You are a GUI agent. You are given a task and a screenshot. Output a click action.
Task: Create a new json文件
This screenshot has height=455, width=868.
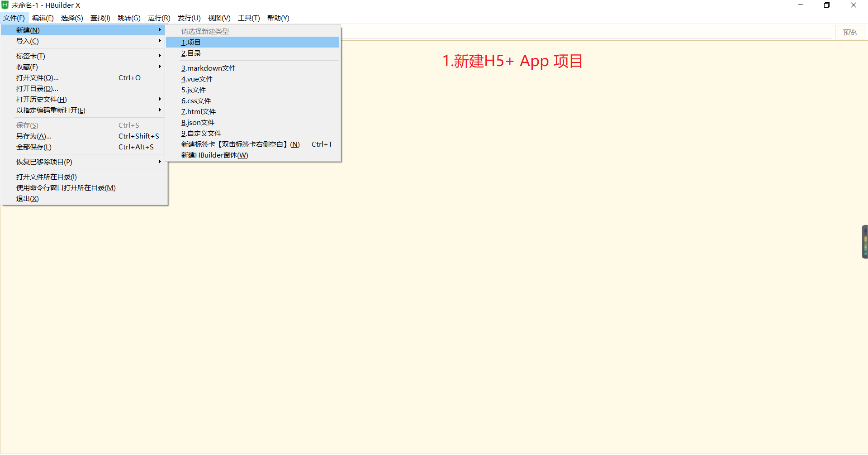pyautogui.click(x=197, y=122)
